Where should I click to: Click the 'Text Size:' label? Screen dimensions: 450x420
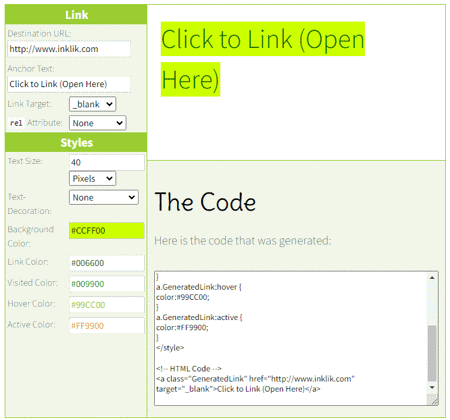pyautogui.click(x=25, y=161)
